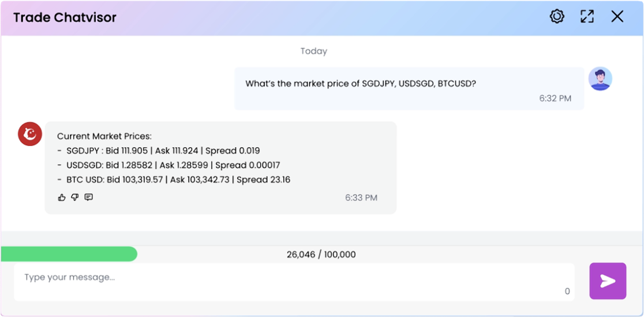The width and height of the screenshot is (644, 317).
Task: Open the comment feedback icon
Action: 88,197
